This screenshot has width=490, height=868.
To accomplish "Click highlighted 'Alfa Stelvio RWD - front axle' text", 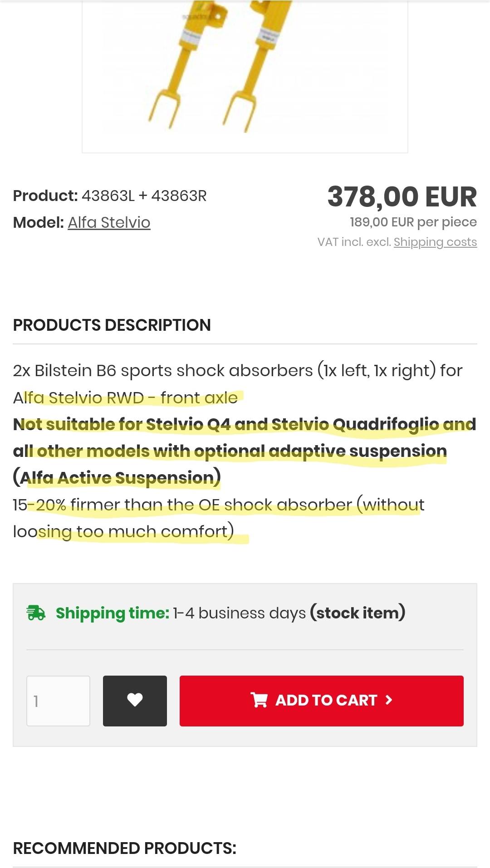I will pos(125,397).
